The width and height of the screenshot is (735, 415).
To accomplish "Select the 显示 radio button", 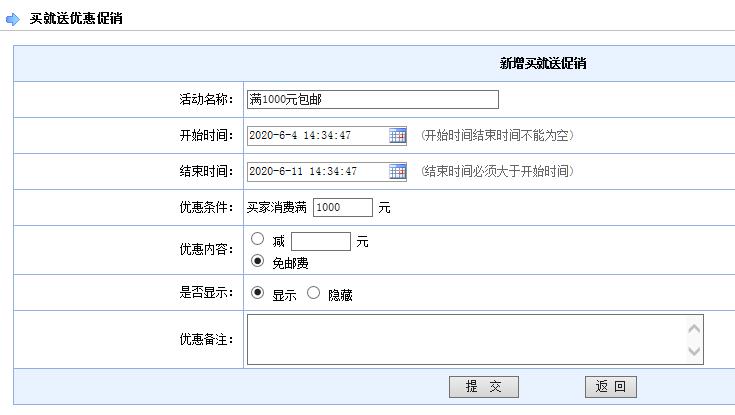I will (x=258, y=294).
